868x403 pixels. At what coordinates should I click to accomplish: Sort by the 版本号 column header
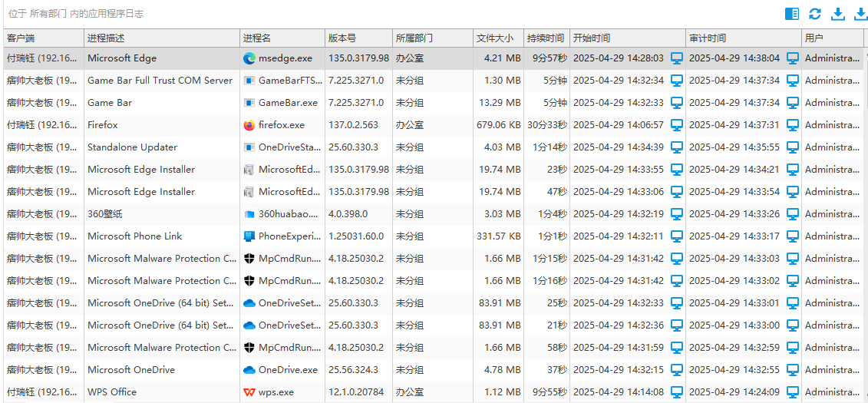[358, 38]
